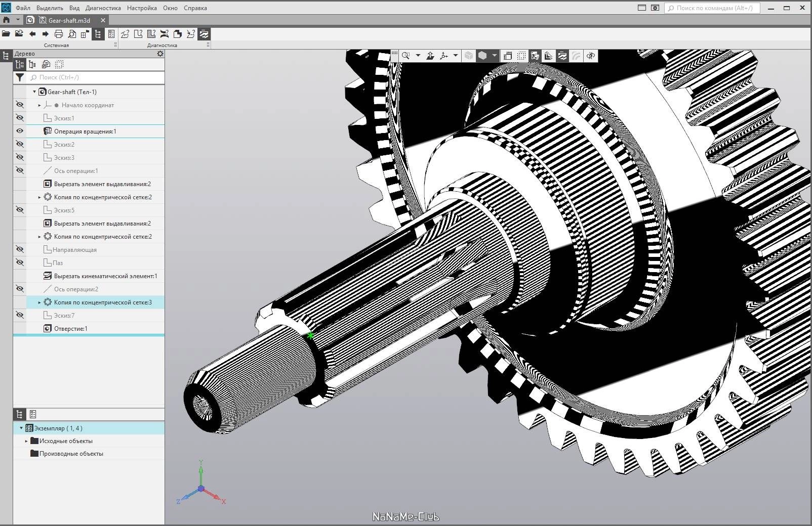
Task: Open the orientation dropdown arrow
Action: 456,56
